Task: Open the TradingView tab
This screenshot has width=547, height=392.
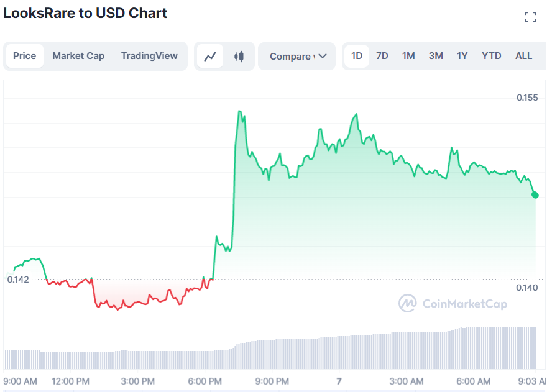Action: (x=149, y=56)
